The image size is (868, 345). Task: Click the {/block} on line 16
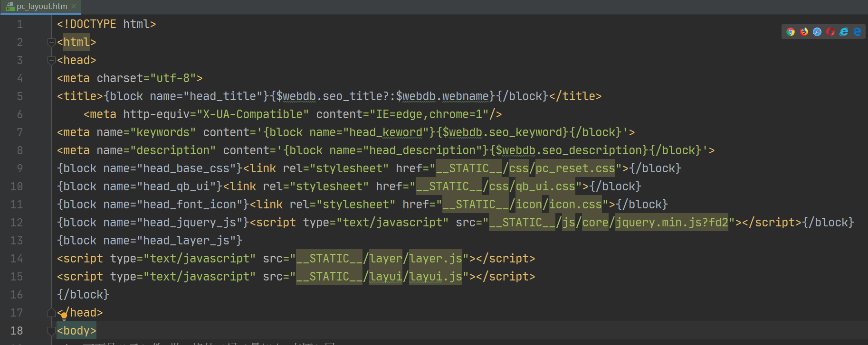point(83,295)
